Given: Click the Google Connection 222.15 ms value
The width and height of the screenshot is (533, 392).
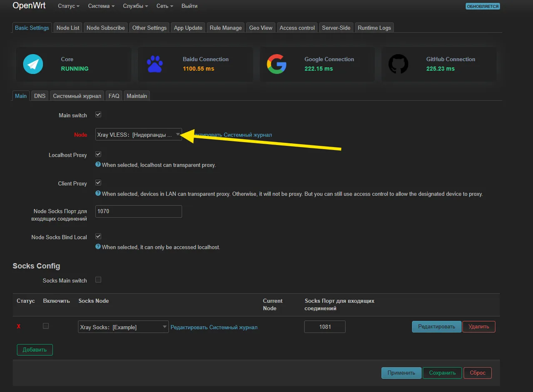Looking at the screenshot, I should 319,69.
